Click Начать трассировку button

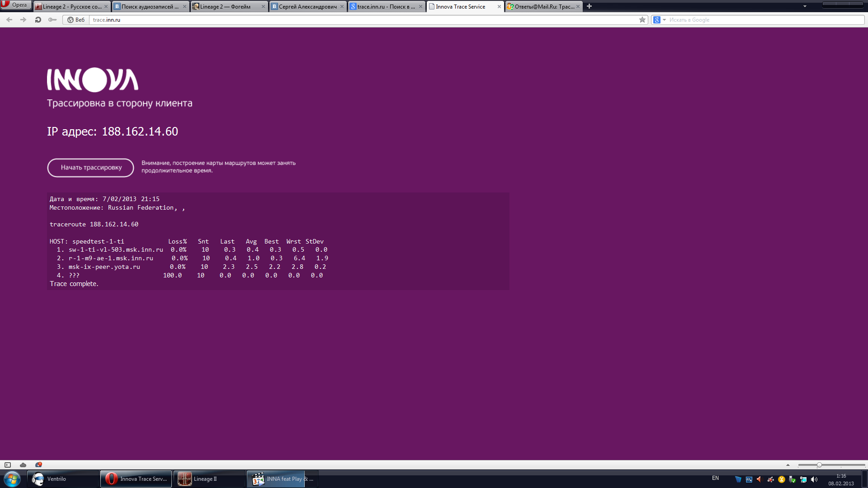[91, 168]
